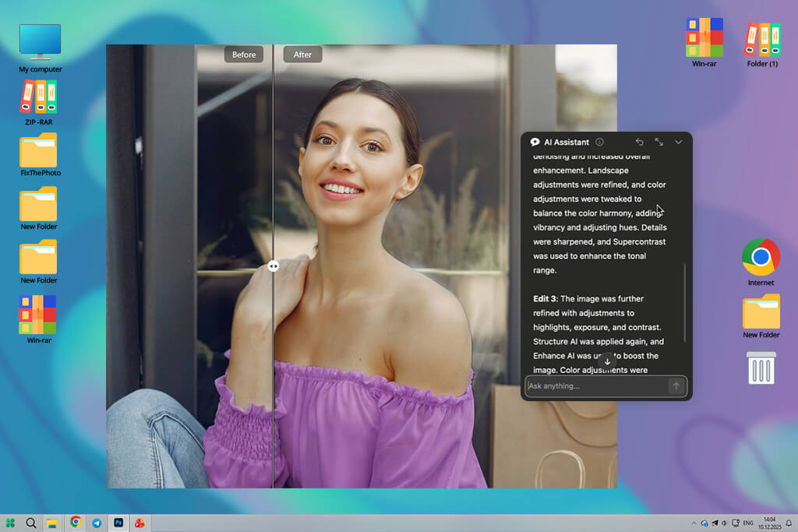Viewport: 798px width, 532px height.
Task: Click the AI Assistant chat bubble icon
Action: 535,142
